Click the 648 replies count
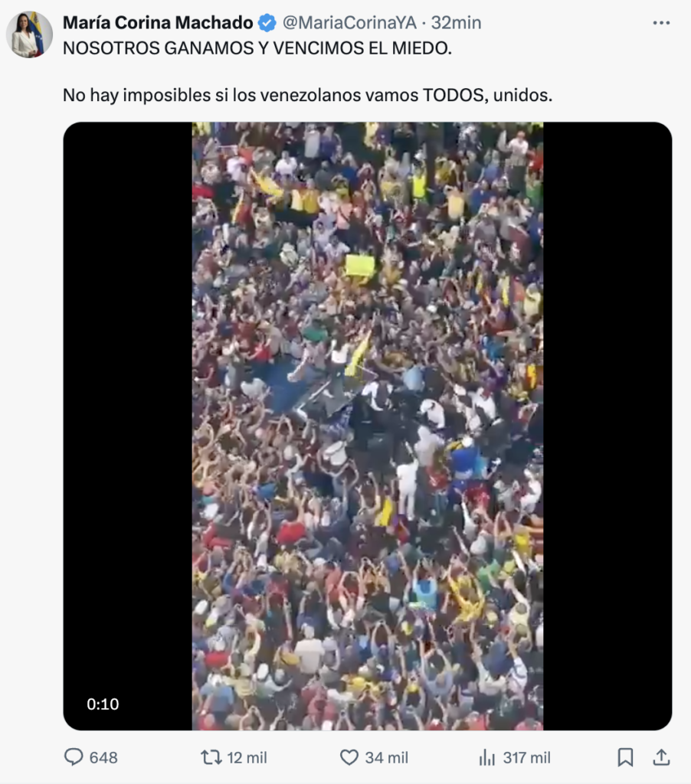The height and width of the screenshot is (784, 691). coord(103,757)
